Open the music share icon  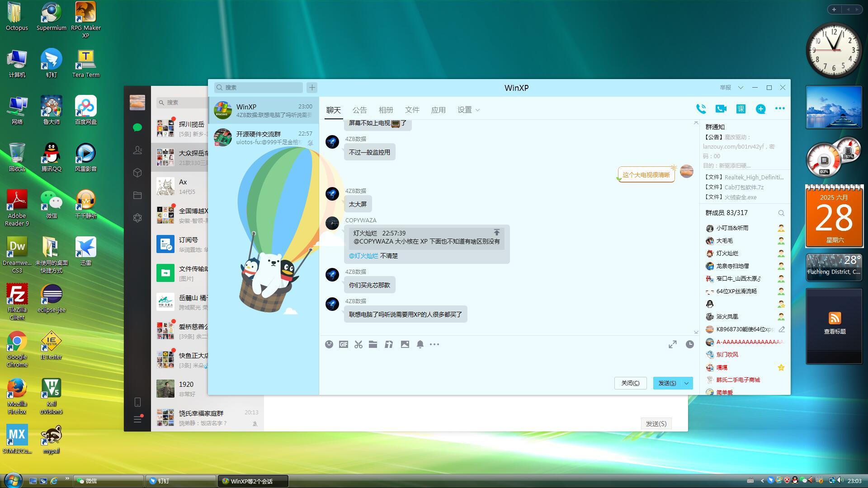(x=389, y=344)
